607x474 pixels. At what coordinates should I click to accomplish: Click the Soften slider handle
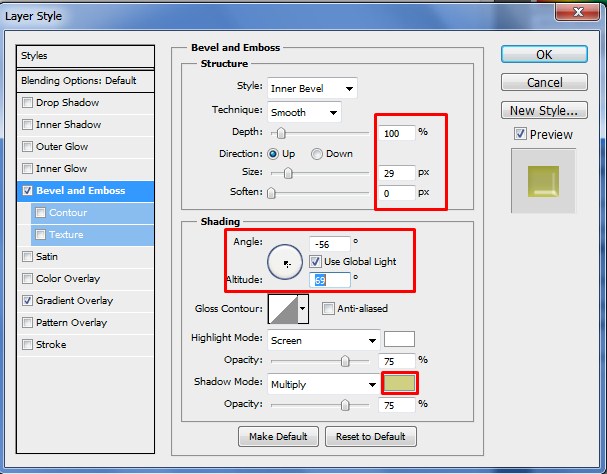[271, 192]
